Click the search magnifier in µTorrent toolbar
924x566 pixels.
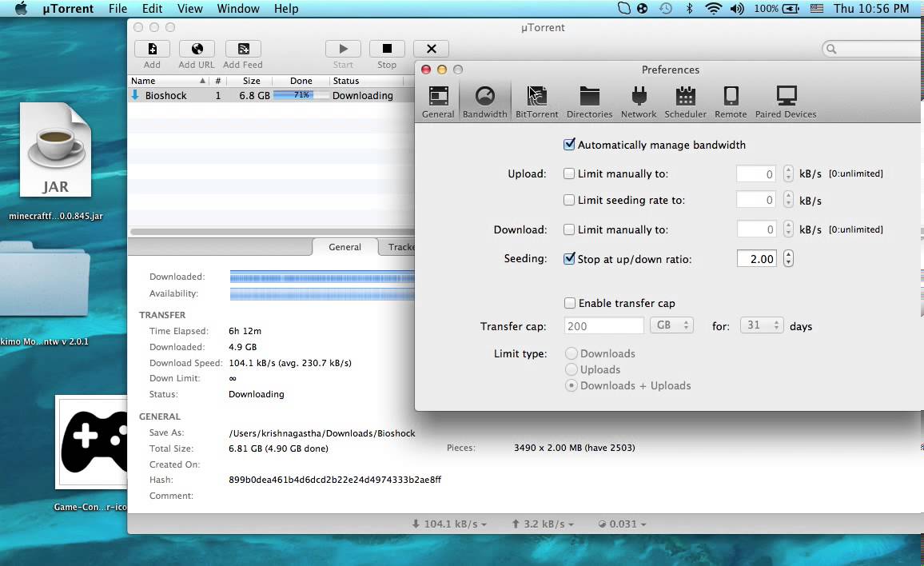(x=831, y=49)
